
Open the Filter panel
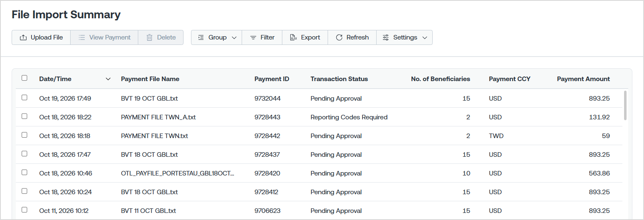[x=262, y=37]
